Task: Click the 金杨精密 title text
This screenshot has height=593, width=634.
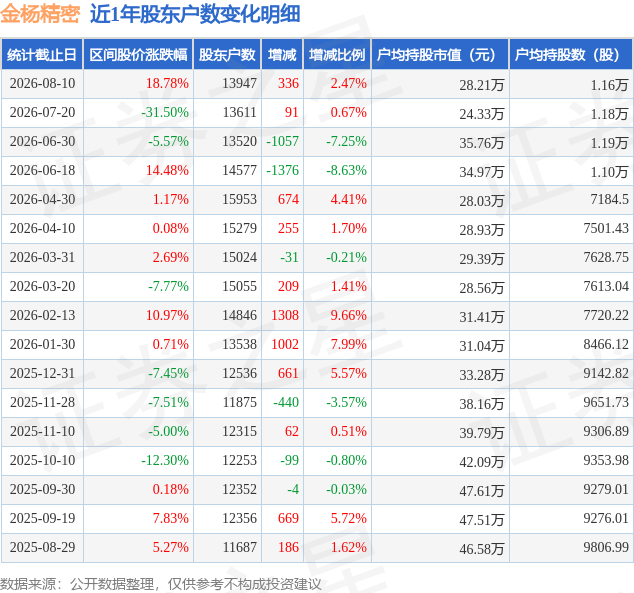Action: coord(40,14)
